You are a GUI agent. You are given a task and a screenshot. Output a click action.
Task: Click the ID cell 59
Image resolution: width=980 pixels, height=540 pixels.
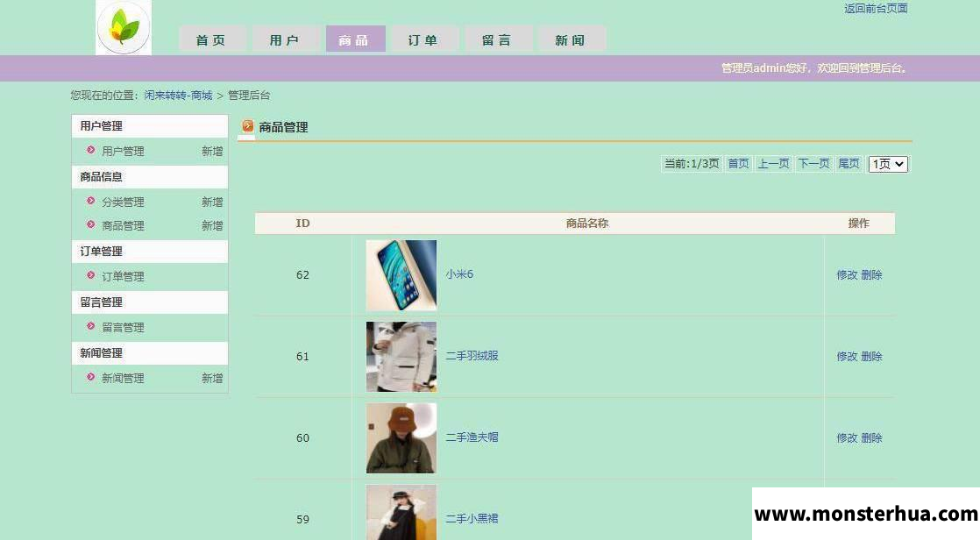[x=302, y=519]
